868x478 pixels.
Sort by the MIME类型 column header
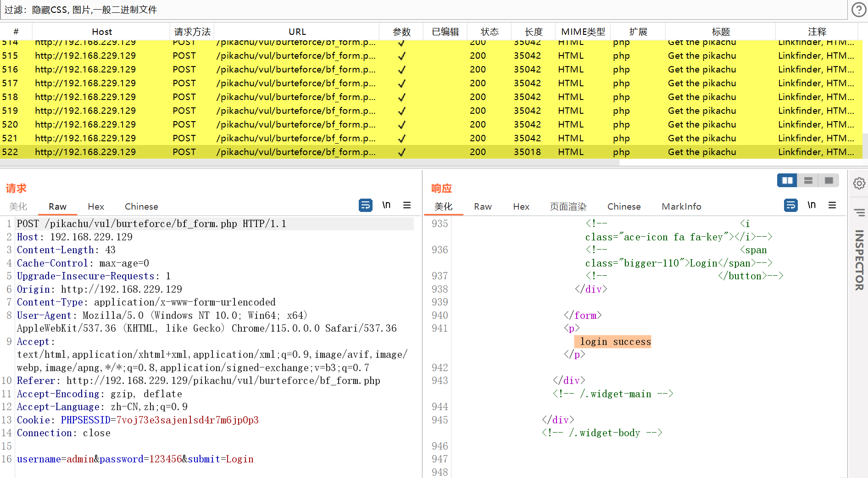(x=583, y=32)
